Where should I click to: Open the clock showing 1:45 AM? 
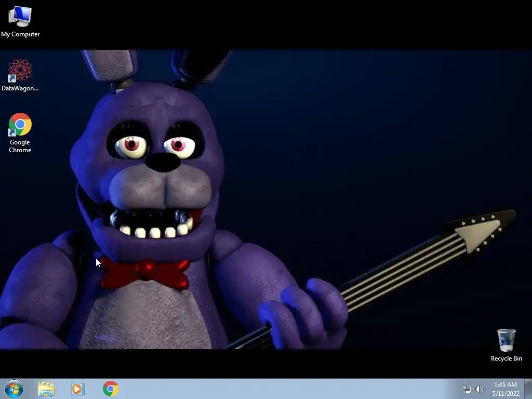506,389
